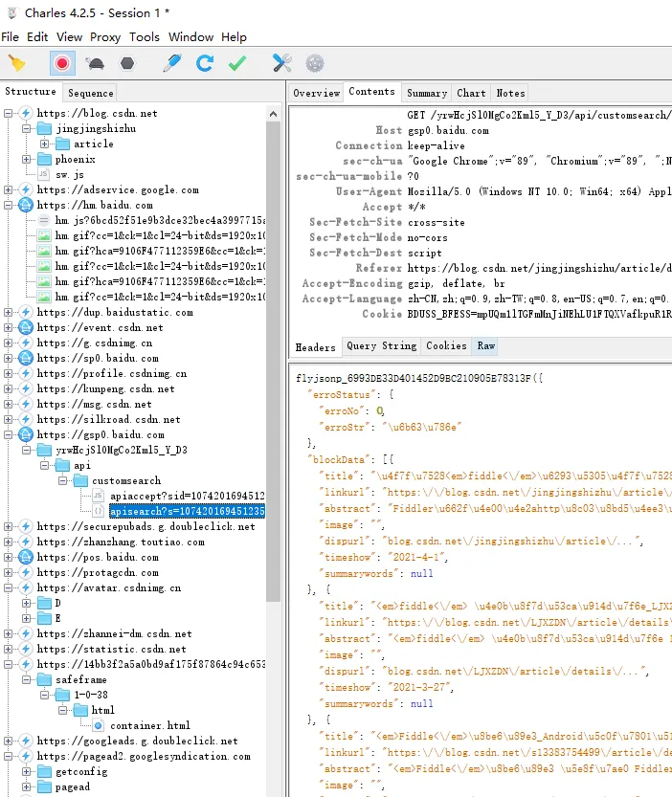Open the Tools menu
Image resolution: width=672 pixels, height=797 pixels.
coord(145,37)
